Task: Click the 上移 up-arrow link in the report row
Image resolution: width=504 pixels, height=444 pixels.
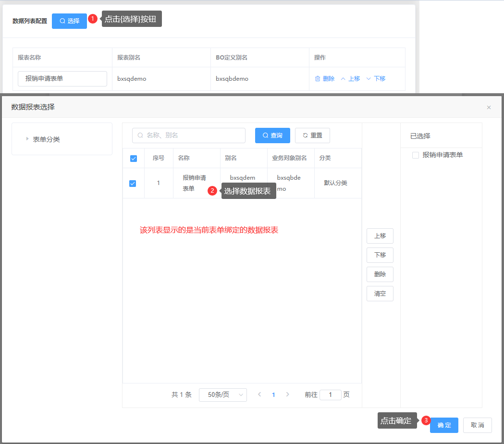Action: tap(350, 79)
